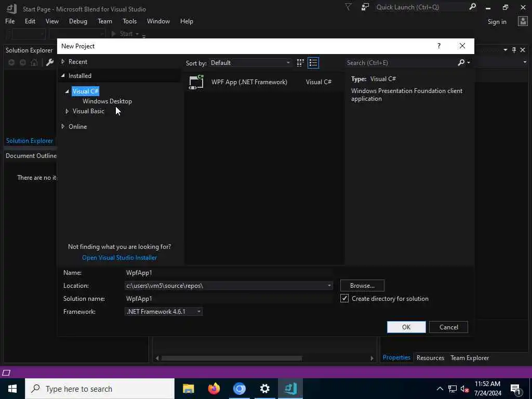Open the Windows Start menu
Image resolution: width=532 pixels, height=399 pixels.
(x=12, y=389)
